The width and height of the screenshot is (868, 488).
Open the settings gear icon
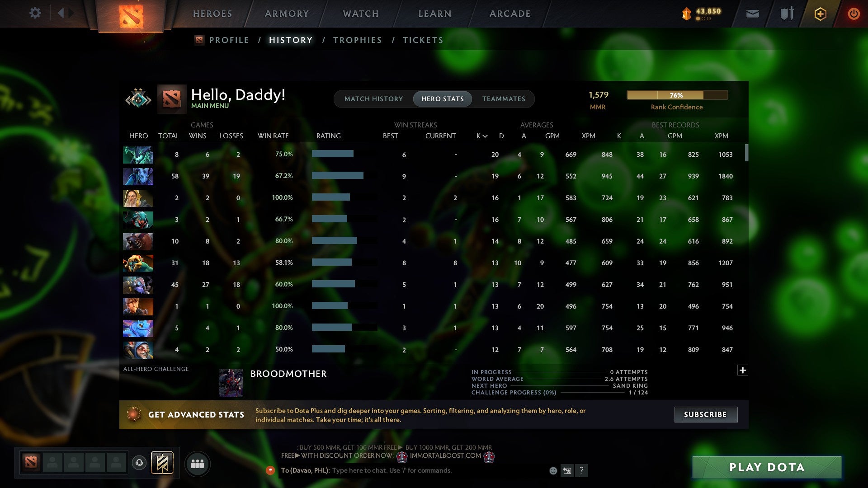[35, 13]
